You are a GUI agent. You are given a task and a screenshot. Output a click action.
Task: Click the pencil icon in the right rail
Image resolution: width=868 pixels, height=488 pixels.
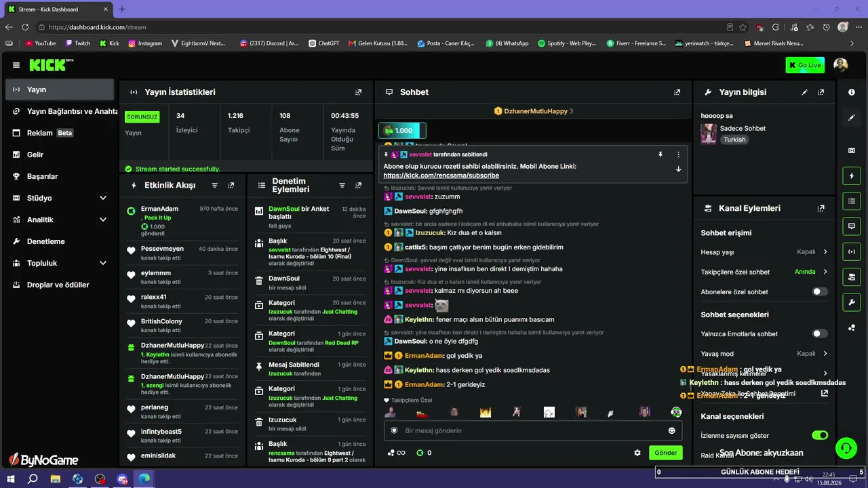coord(852,117)
